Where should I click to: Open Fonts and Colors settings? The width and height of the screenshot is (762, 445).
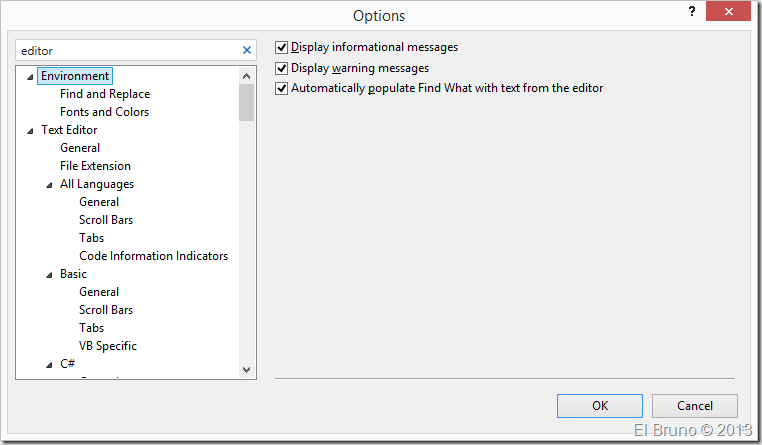tap(104, 112)
